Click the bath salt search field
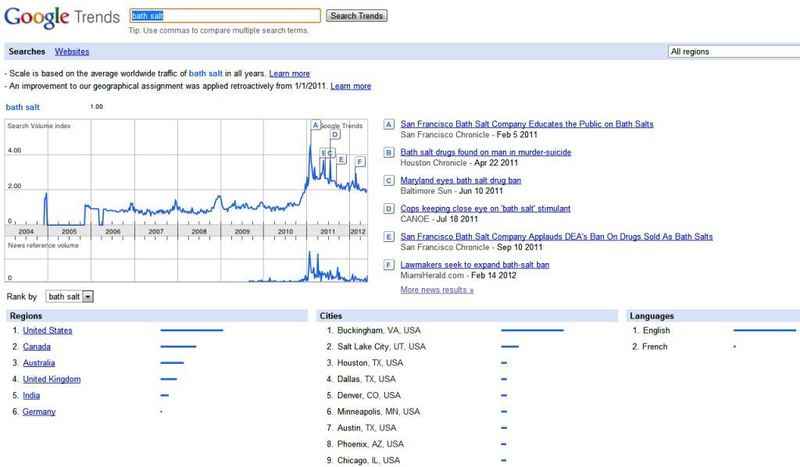The image size is (800, 467). (x=225, y=16)
